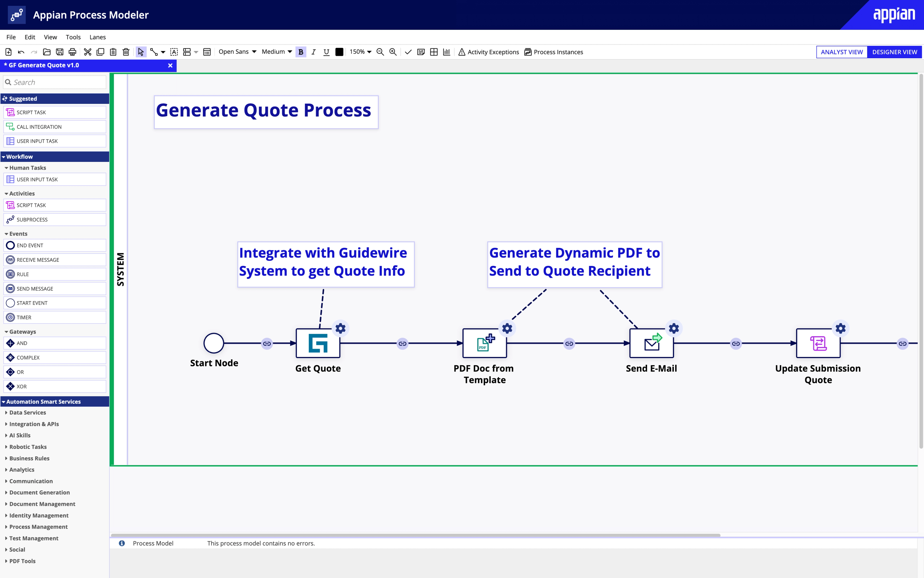Open connector tool options arrow

pyautogui.click(x=163, y=52)
